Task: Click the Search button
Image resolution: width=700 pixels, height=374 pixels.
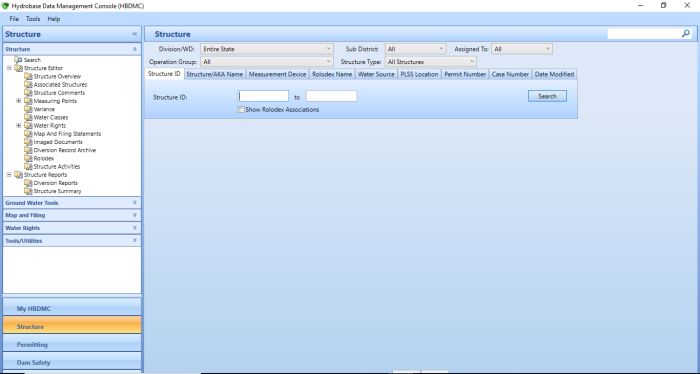Action: click(547, 96)
